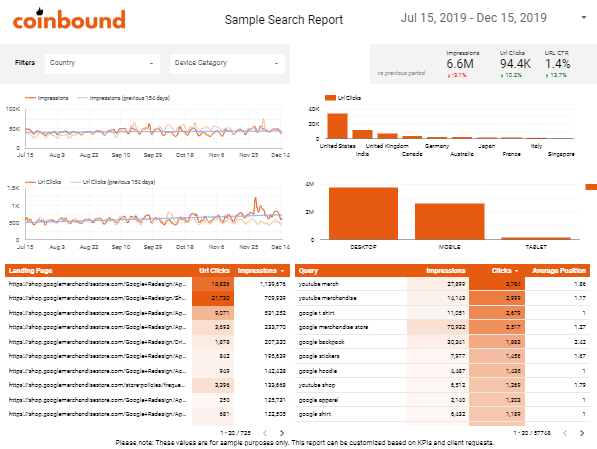597x449 pixels.
Task: Sort Query table by Impressions header
Action: (x=445, y=270)
